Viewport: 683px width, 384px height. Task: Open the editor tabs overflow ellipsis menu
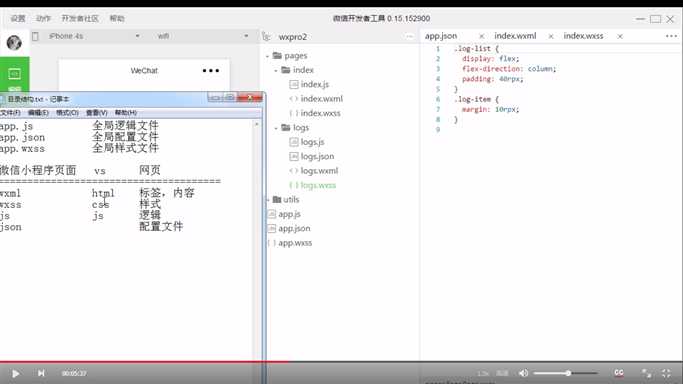point(671,36)
